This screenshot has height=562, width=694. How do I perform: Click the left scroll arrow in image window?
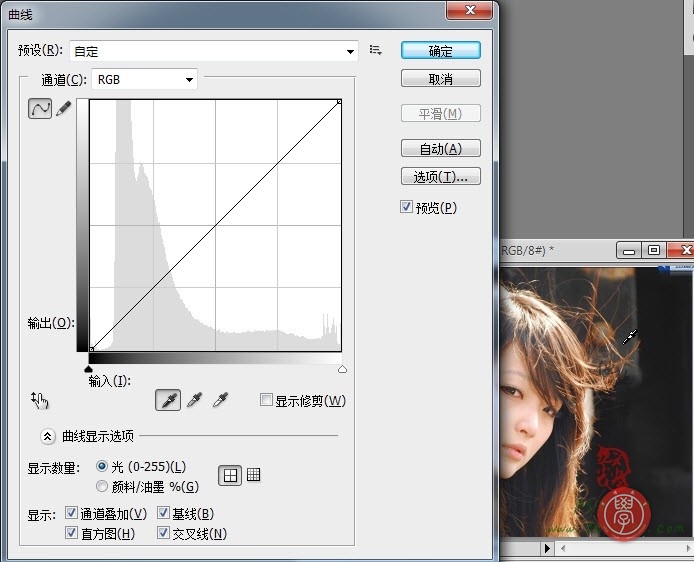[563, 549]
